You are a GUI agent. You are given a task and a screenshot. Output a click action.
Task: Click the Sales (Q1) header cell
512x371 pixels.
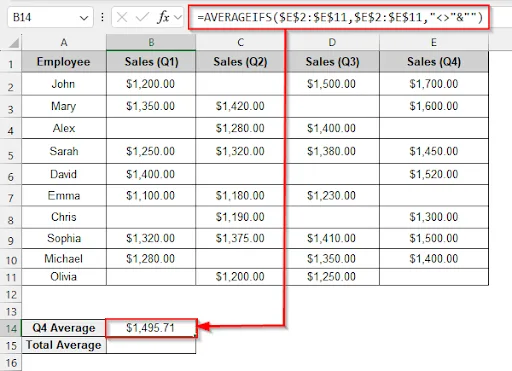click(151, 62)
